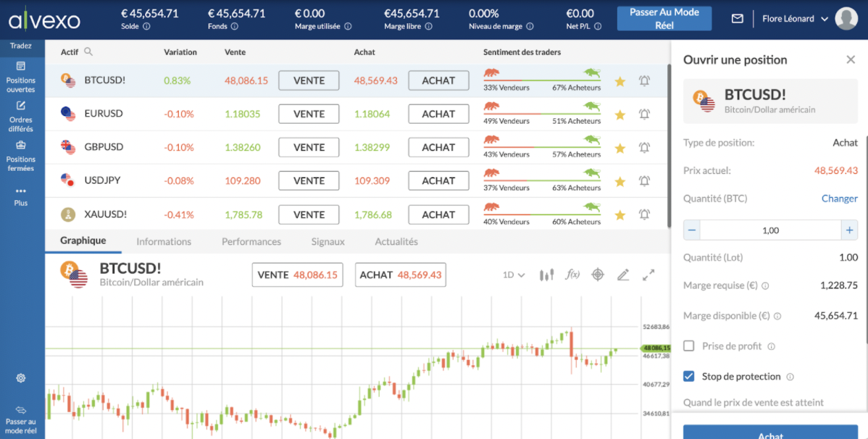Open the Plus menu in sidebar
Screen dimensions: 868x439
pyautogui.click(x=21, y=196)
